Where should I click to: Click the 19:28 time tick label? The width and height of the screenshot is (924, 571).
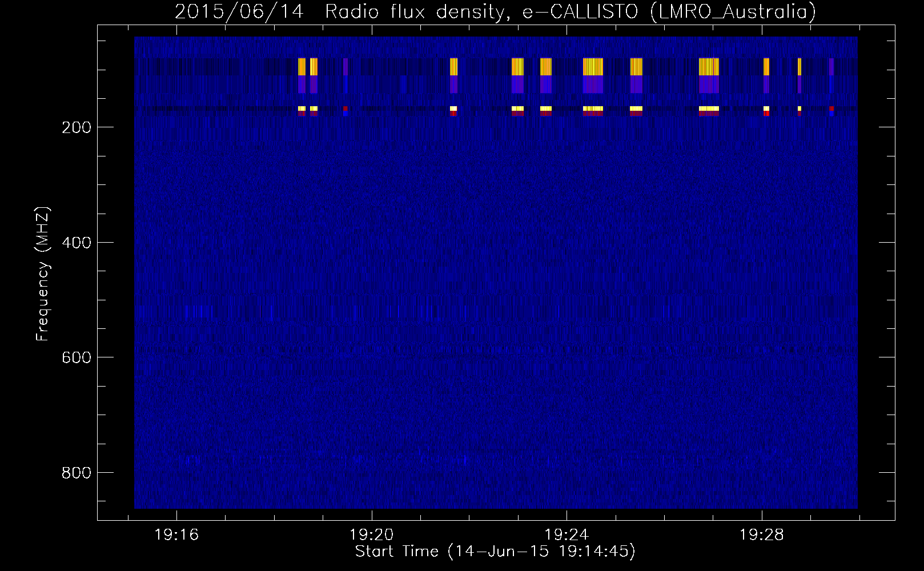click(762, 535)
